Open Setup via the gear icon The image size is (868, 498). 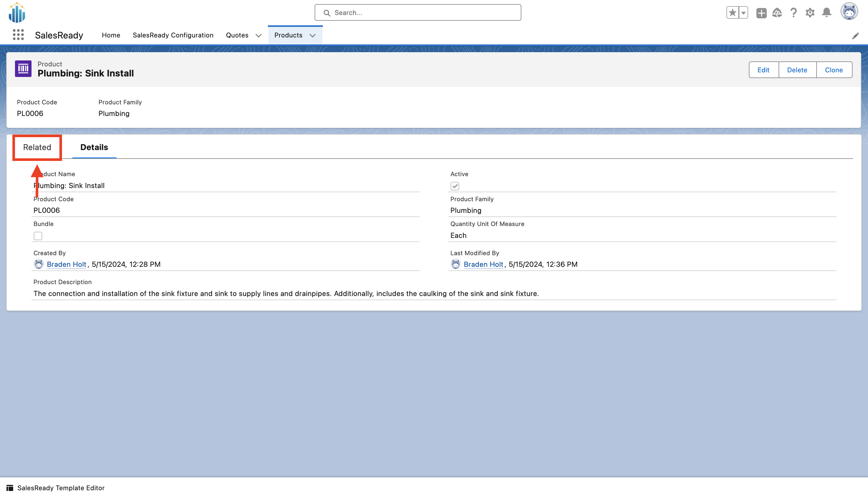point(810,13)
